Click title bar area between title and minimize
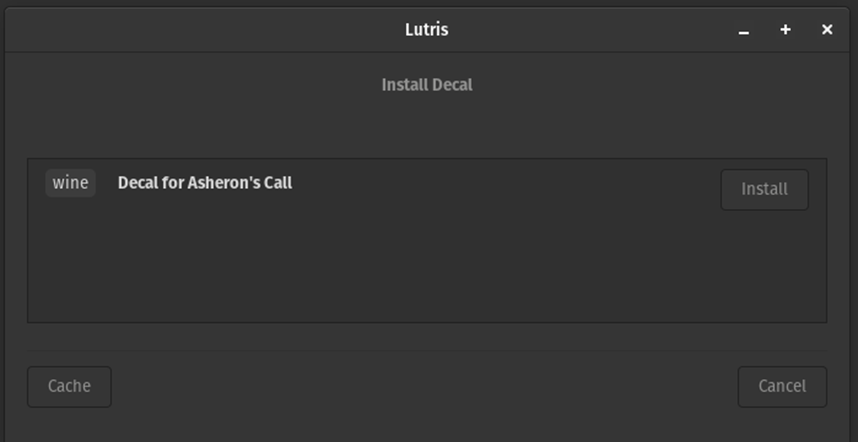Viewport: 858px width, 442px height. [600, 29]
